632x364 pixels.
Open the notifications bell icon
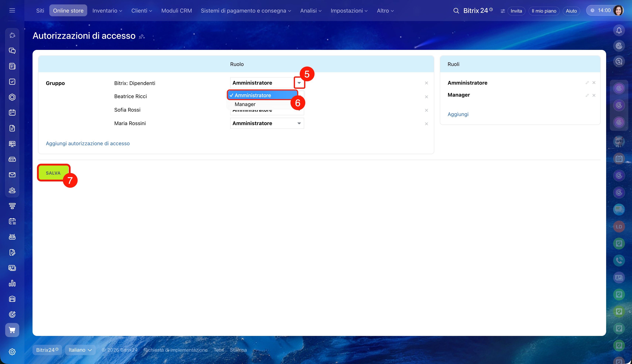click(619, 30)
